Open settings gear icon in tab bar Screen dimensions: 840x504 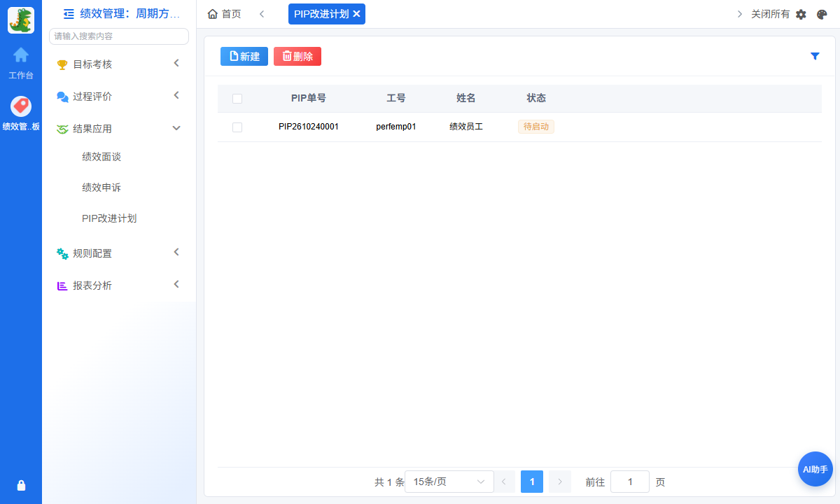tap(801, 14)
